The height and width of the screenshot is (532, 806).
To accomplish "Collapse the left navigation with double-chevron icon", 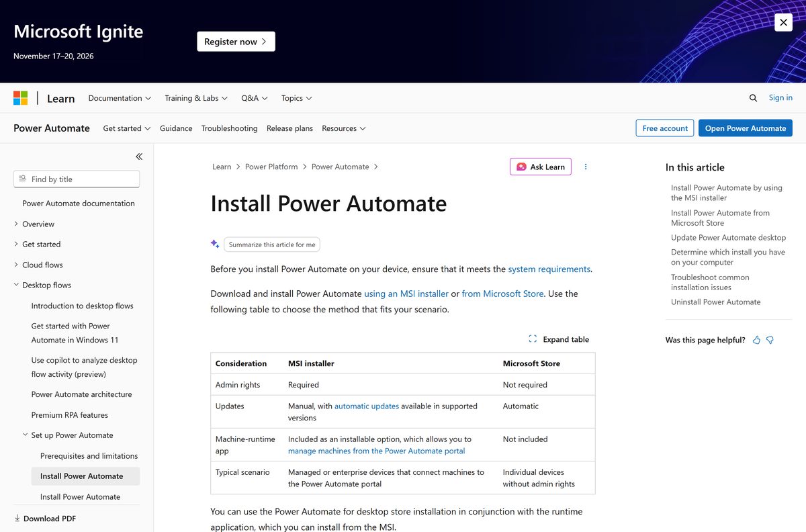I will coord(139,157).
